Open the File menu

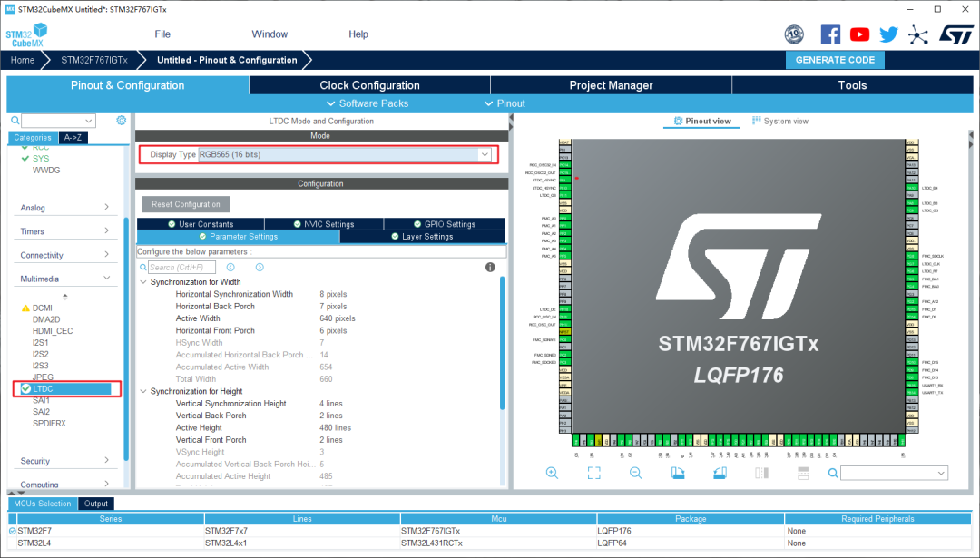click(x=162, y=34)
